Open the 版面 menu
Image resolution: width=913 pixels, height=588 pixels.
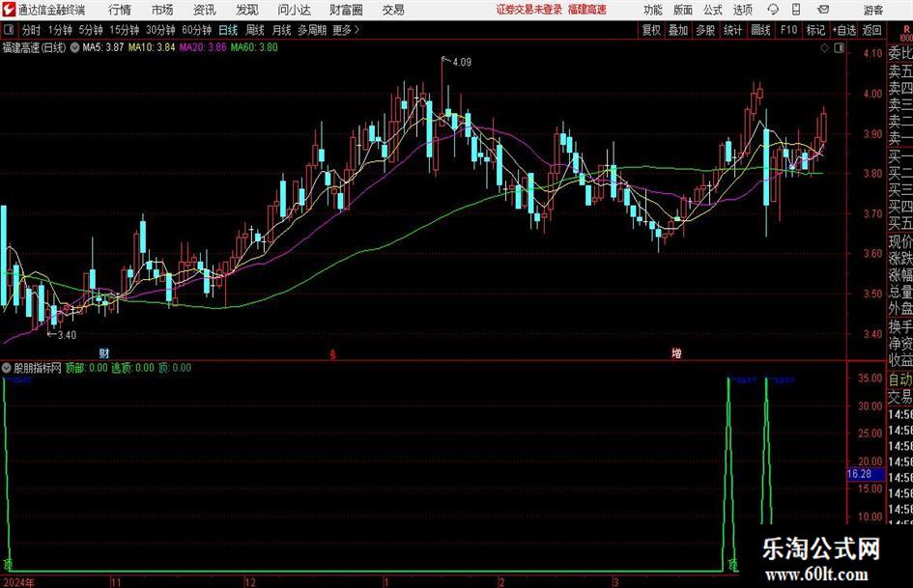click(x=683, y=10)
